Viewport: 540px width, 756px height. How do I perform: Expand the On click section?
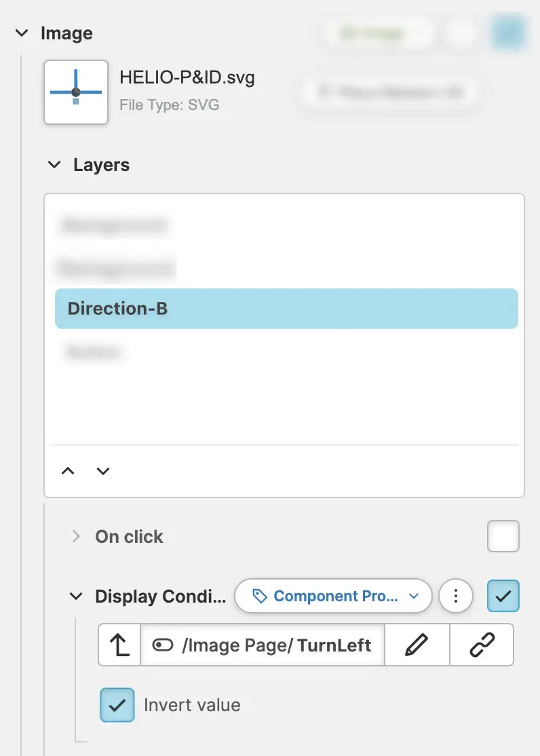[x=75, y=536]
